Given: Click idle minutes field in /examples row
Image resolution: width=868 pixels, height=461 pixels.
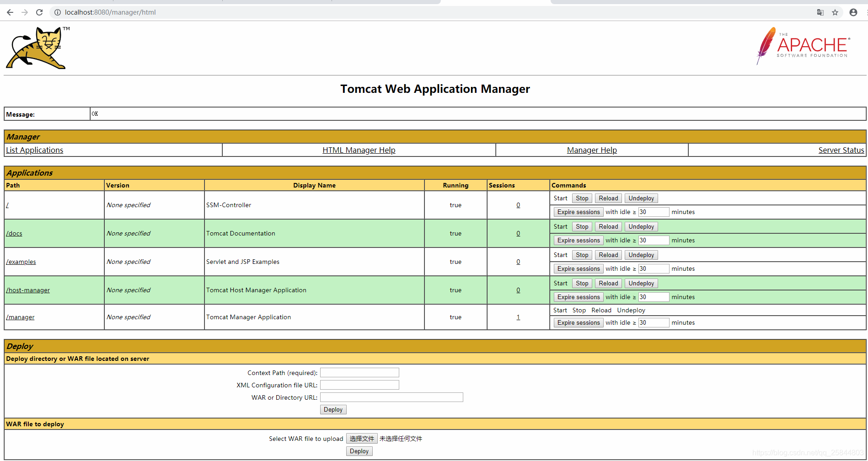Looking at the screenshot, I should (x=654, y=268).
